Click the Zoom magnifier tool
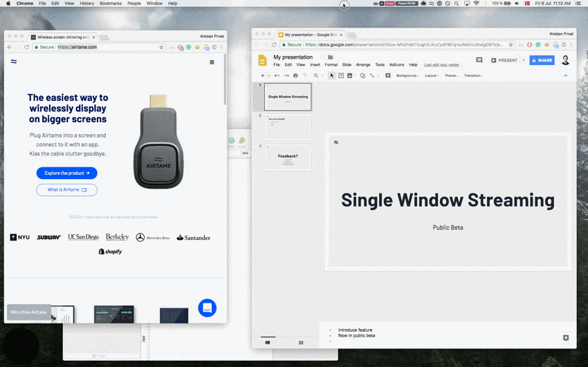This screenshot has height=367, width=588. 316,75
